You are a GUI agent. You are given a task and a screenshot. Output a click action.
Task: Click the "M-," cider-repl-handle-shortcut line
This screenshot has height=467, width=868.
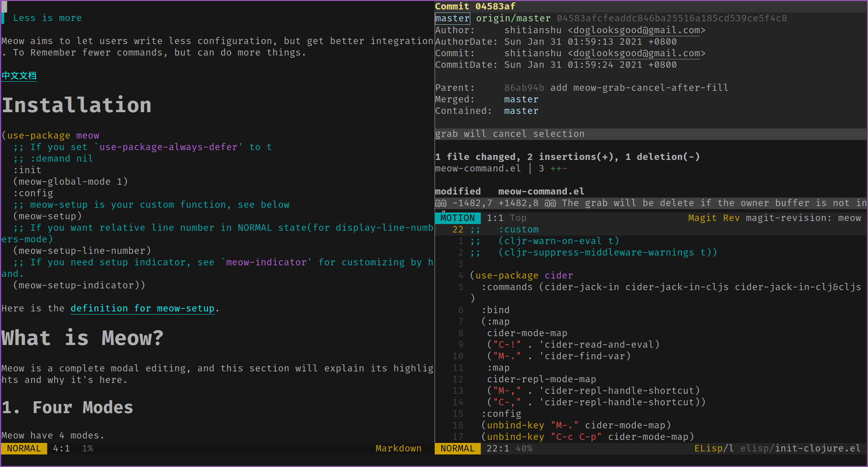pyautogui.click(x=593, y=391)
